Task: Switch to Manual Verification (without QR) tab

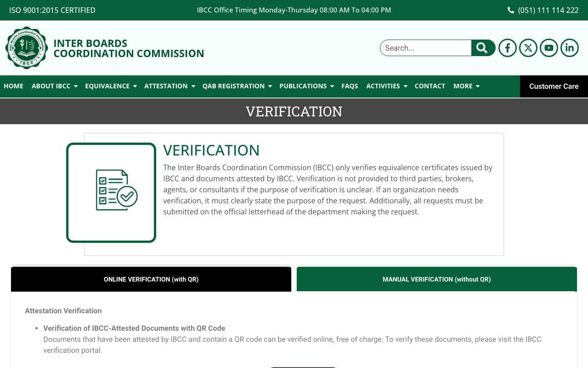Action: click(437, 279)
